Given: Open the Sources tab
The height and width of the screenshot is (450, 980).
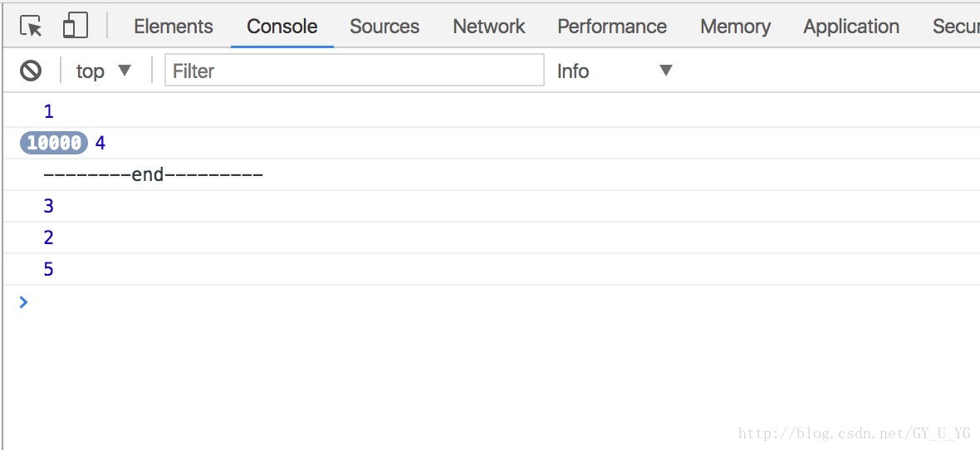Looking at the screenshot, I should point(385,27).
